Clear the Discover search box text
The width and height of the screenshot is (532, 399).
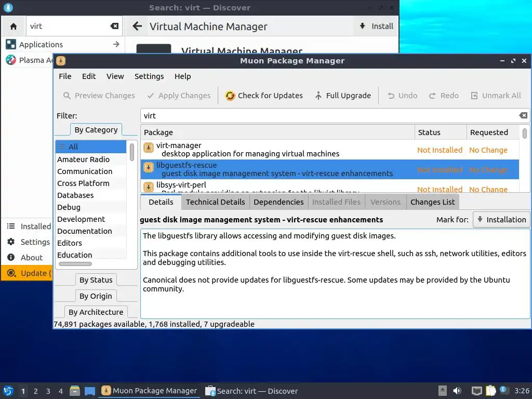(114, 26)
